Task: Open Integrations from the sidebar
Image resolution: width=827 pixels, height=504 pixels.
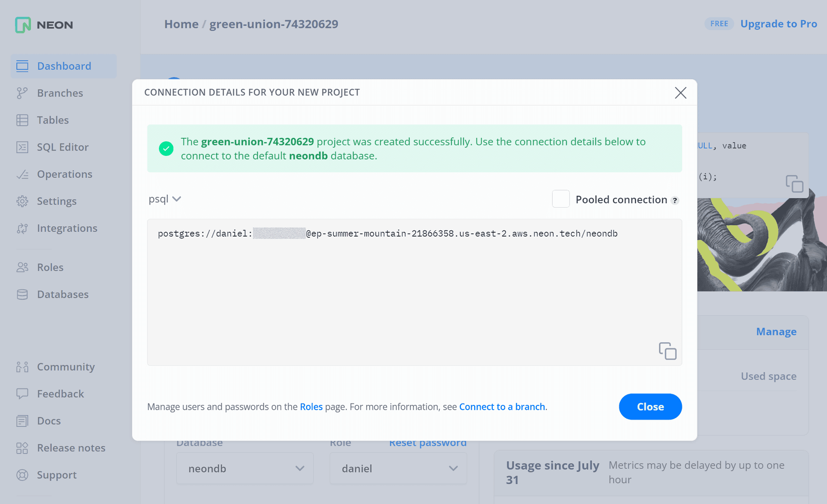Action: (67, 228)
